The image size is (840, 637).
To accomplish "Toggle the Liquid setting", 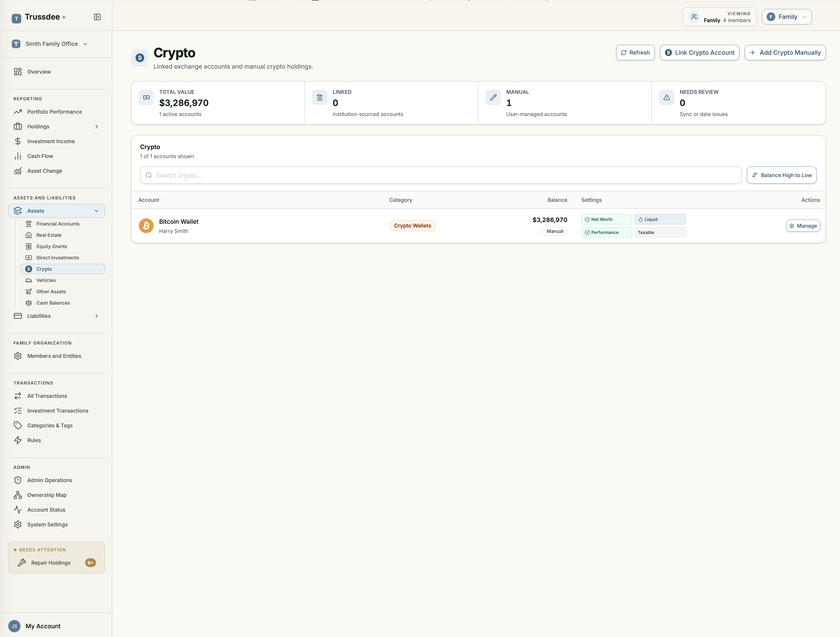I will [x=660, y=219].
